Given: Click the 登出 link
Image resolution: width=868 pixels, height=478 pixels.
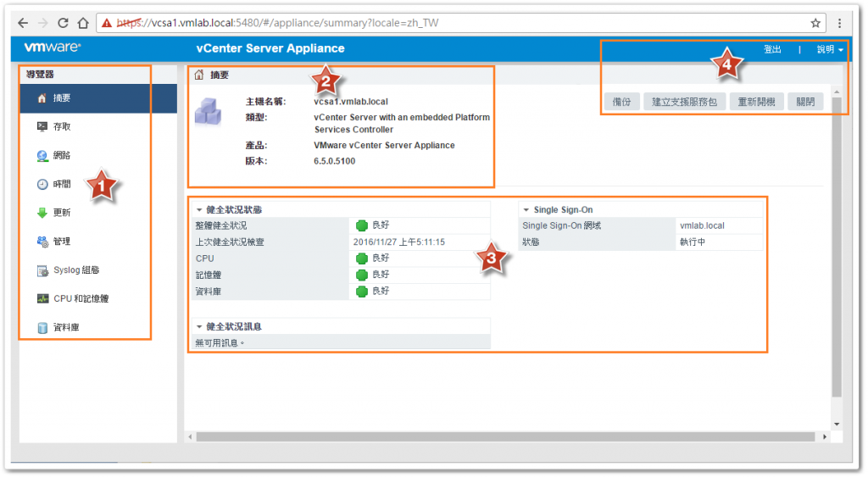Looking at the screenshot, I should [x=772, y=49].
